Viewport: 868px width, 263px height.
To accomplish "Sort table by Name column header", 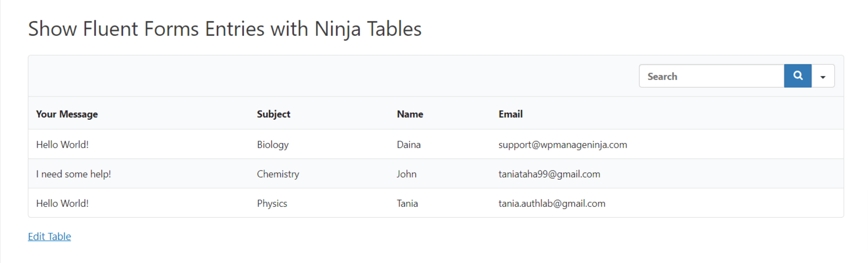I will [410, 114].
